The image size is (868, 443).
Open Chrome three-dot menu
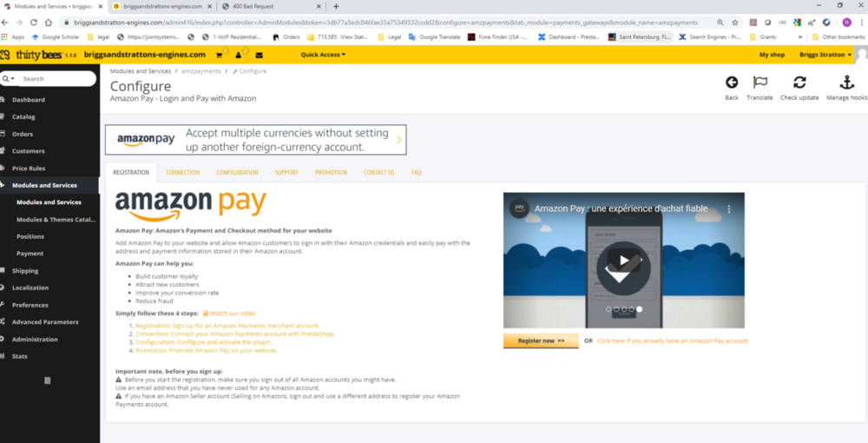click(862, 23)
